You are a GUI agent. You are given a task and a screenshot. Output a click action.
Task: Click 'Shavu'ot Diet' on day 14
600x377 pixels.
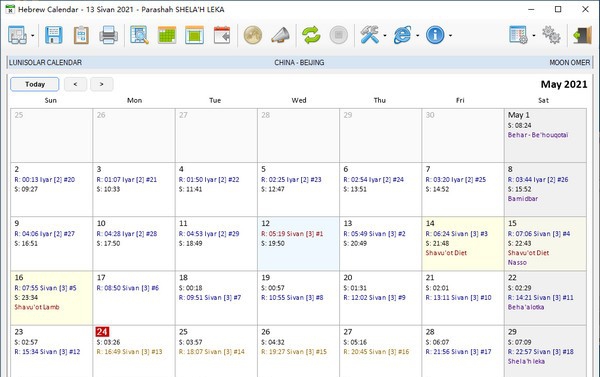tap(446, 253)
